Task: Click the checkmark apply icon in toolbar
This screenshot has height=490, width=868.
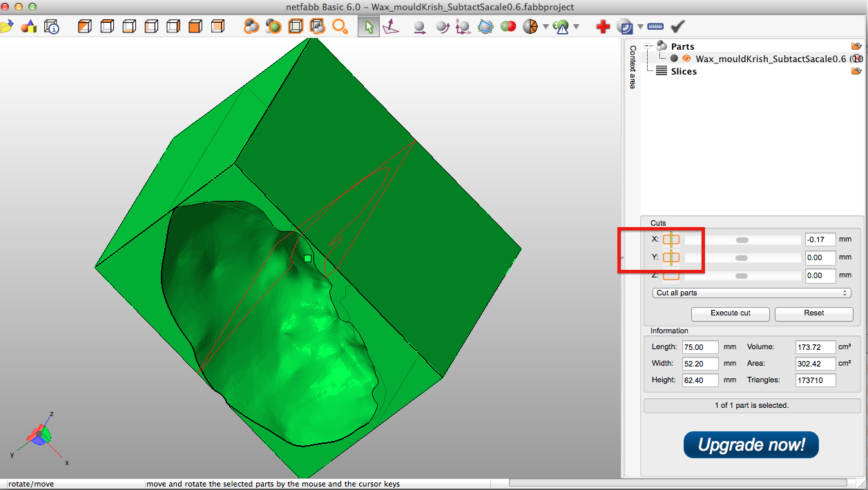Action: (677, 26)
